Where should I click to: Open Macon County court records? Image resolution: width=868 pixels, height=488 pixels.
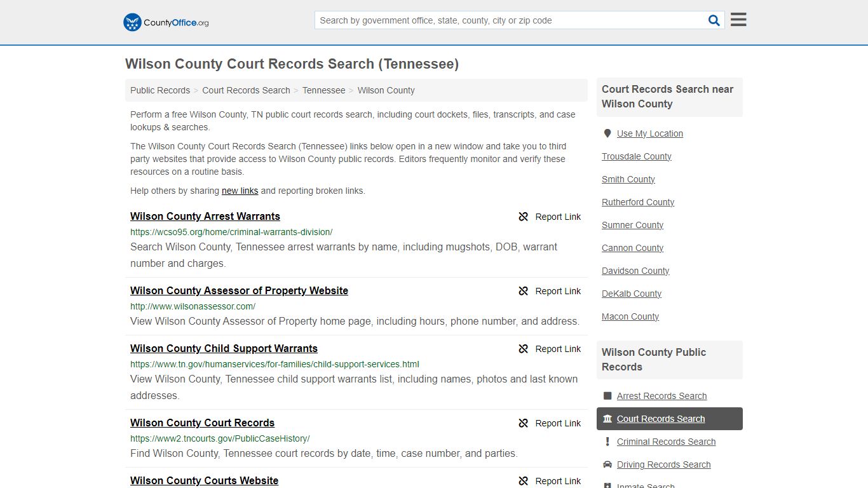point(630,316)
